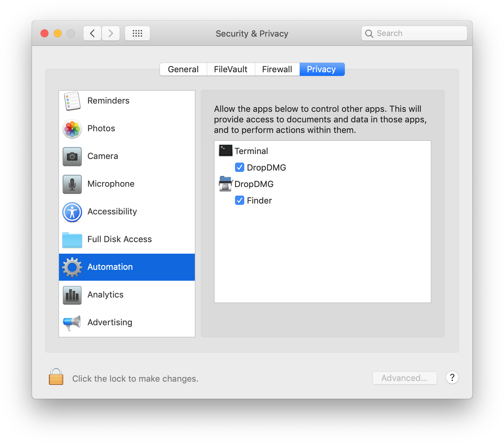The image size is (504, 443).
Task: Select the Terminal app row
Action: click(251, 151)
